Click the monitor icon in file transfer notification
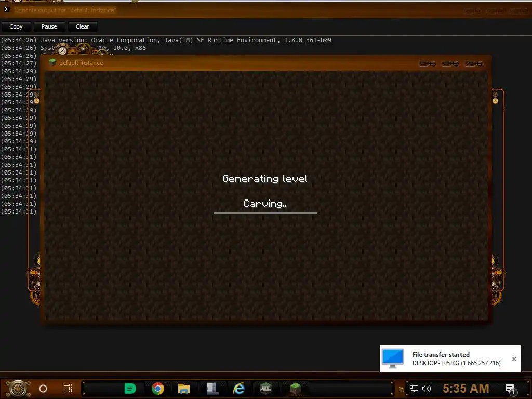The image size is (532, 399). click(393, 358)
